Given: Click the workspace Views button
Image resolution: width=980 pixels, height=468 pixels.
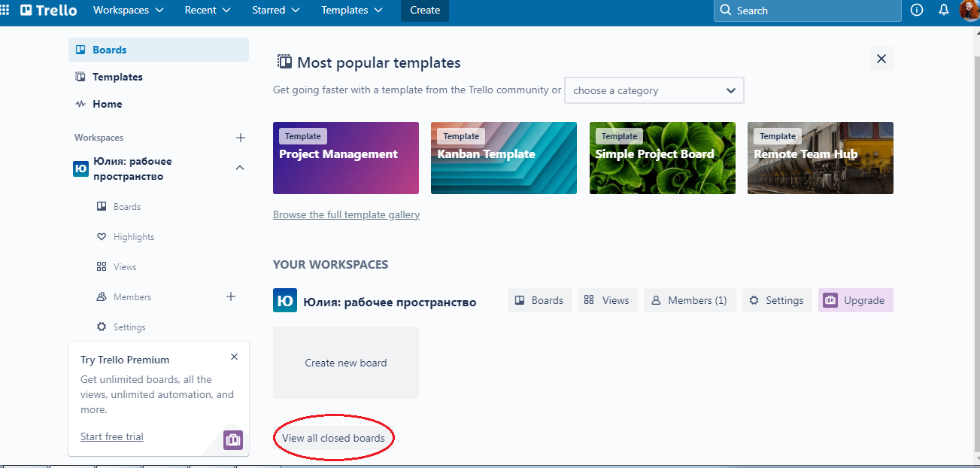Looking at the screenshot, I should 608,300.
